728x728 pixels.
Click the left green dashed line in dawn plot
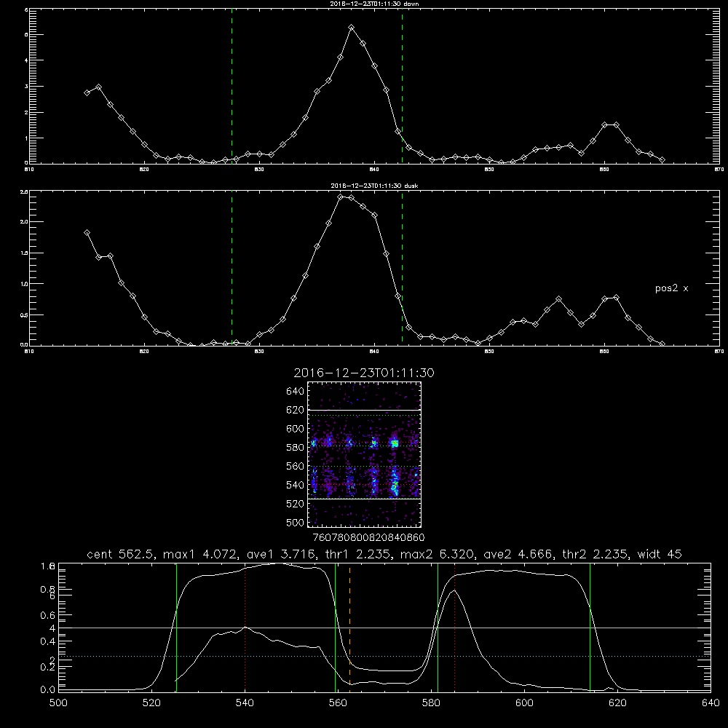(232, 86)
